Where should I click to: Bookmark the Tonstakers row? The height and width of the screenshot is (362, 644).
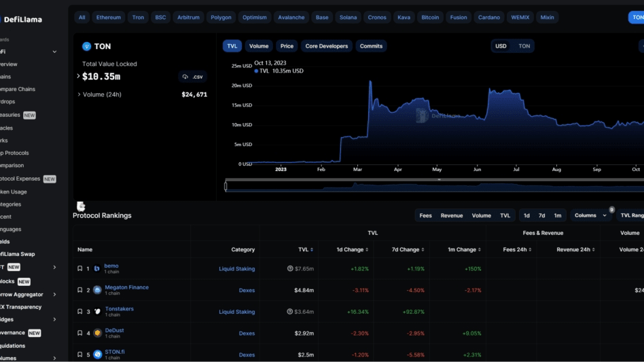click(x=79, y=312)
